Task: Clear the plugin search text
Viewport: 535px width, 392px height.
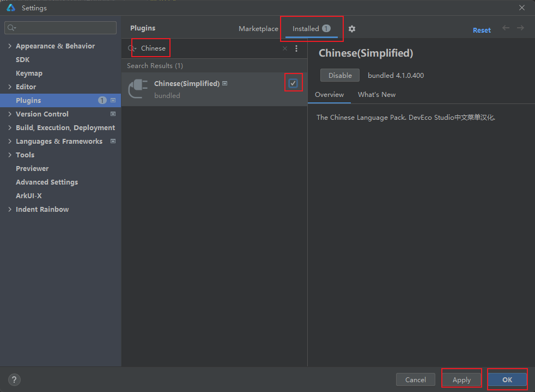Action: [285, 48]
